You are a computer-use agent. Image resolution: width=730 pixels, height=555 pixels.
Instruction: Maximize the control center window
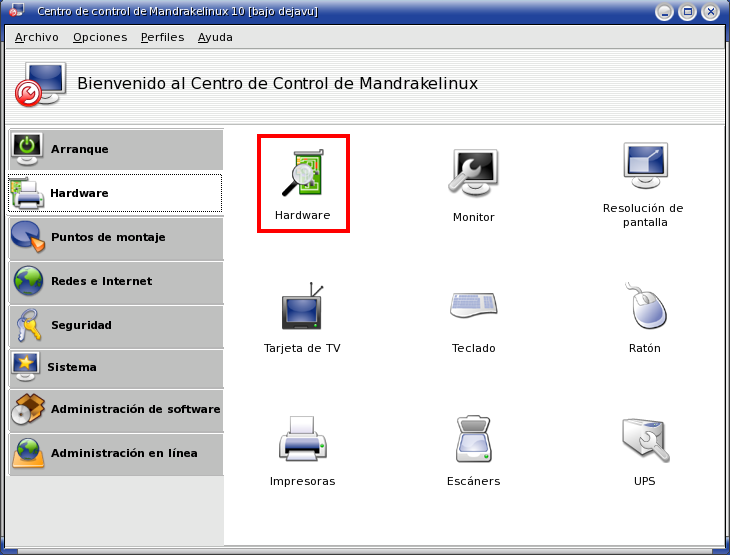point(688,12)
